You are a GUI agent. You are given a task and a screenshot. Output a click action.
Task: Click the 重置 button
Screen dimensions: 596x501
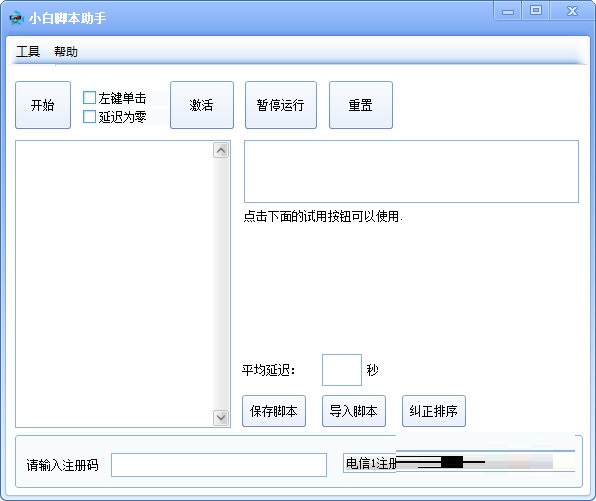[x=361, y=105]
